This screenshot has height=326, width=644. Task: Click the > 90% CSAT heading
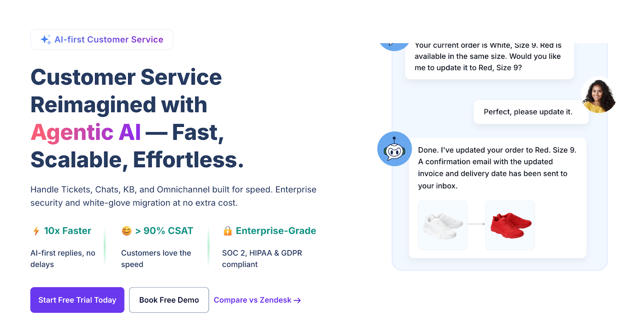164,231
